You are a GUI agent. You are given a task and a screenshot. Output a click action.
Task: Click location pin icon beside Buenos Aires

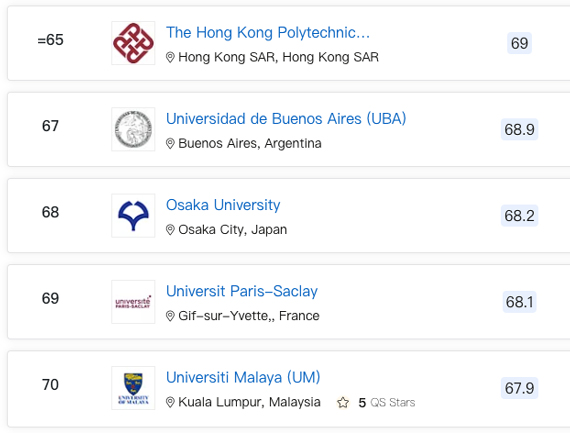pyautogui.click(x=170, y=143)
